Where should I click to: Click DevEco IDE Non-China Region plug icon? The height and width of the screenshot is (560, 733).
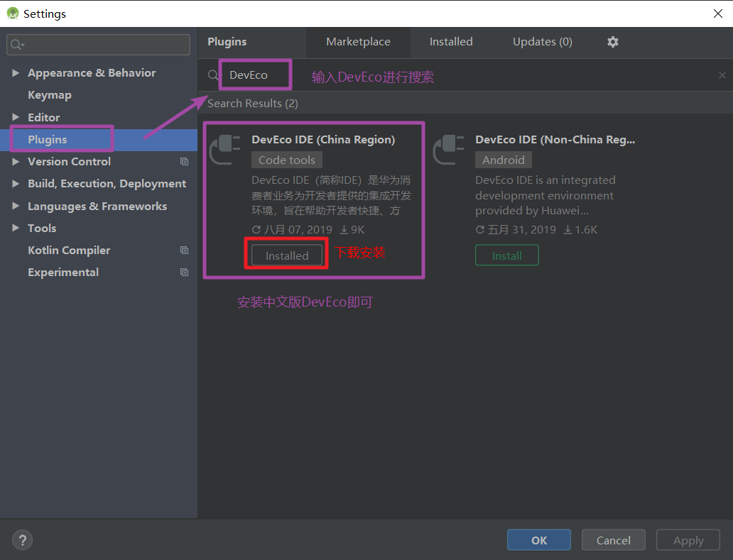(449, 150)
